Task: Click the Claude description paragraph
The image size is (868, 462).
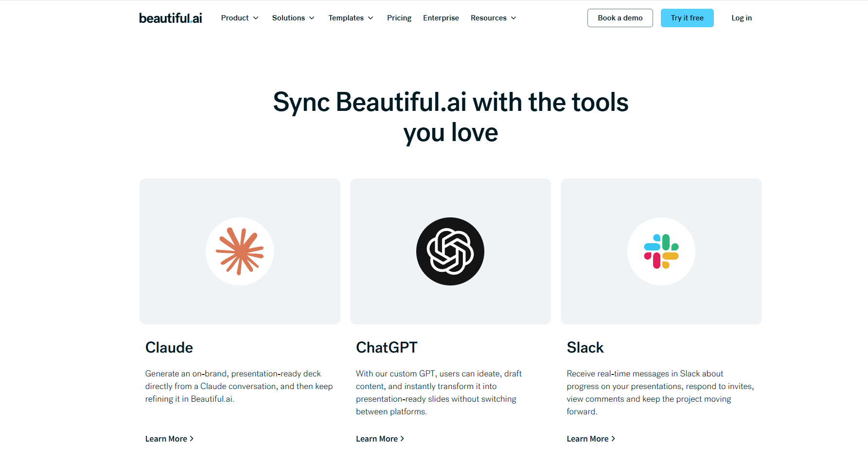Action: point(239,386)
